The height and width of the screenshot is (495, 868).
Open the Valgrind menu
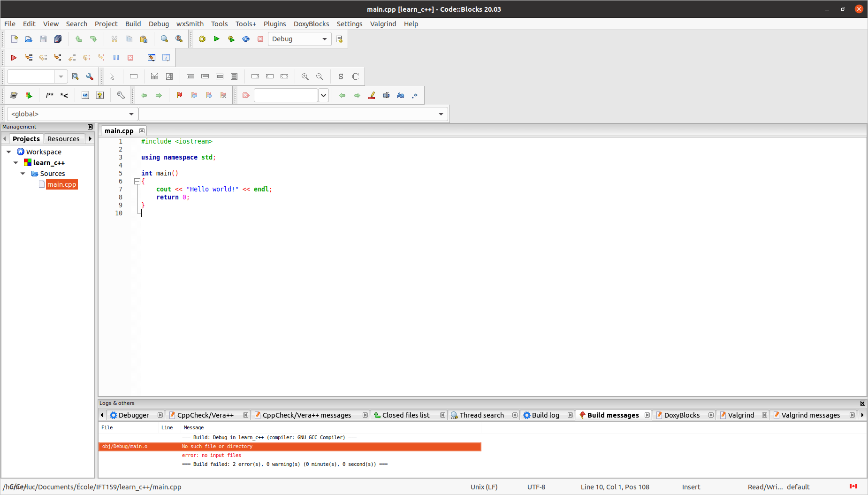click(383, 24)
